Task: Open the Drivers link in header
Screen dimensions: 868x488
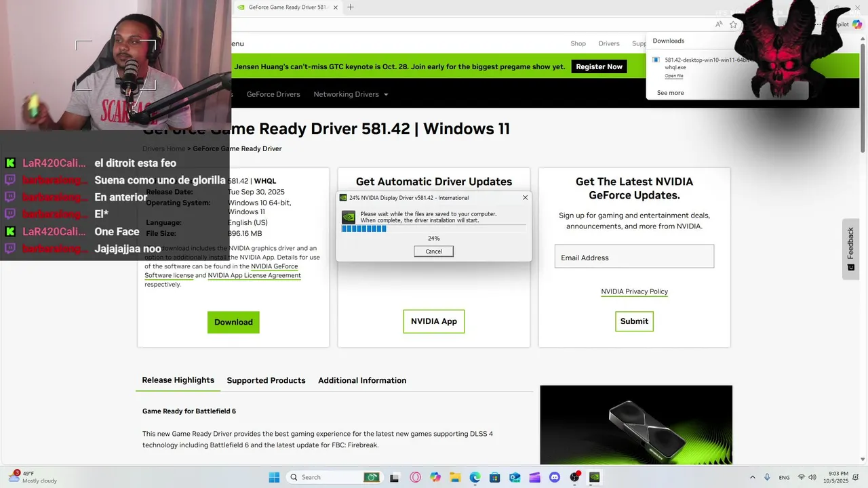Action: [609, 43]
